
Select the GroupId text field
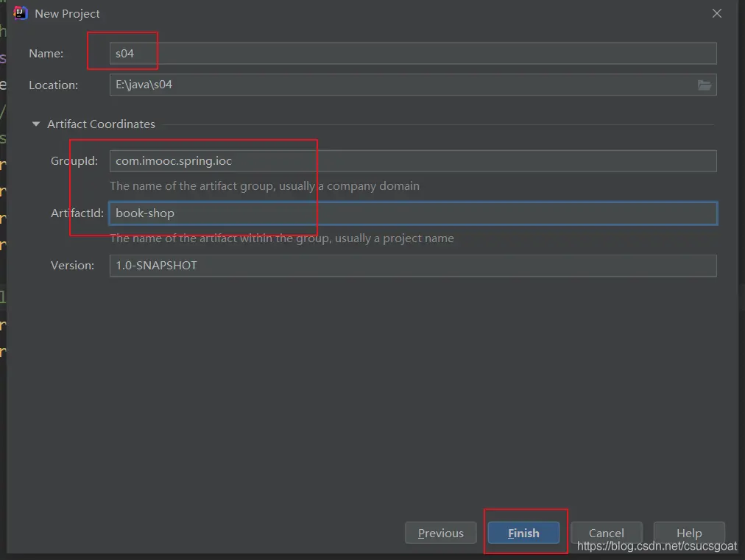412,161
